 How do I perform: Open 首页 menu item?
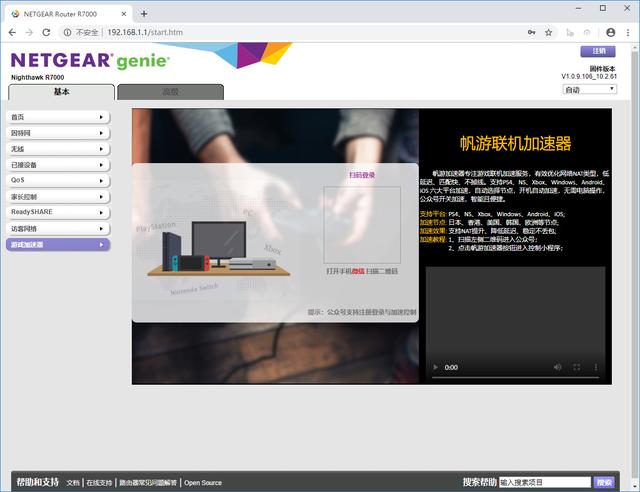pyautogui.click(x=58, y=117)
